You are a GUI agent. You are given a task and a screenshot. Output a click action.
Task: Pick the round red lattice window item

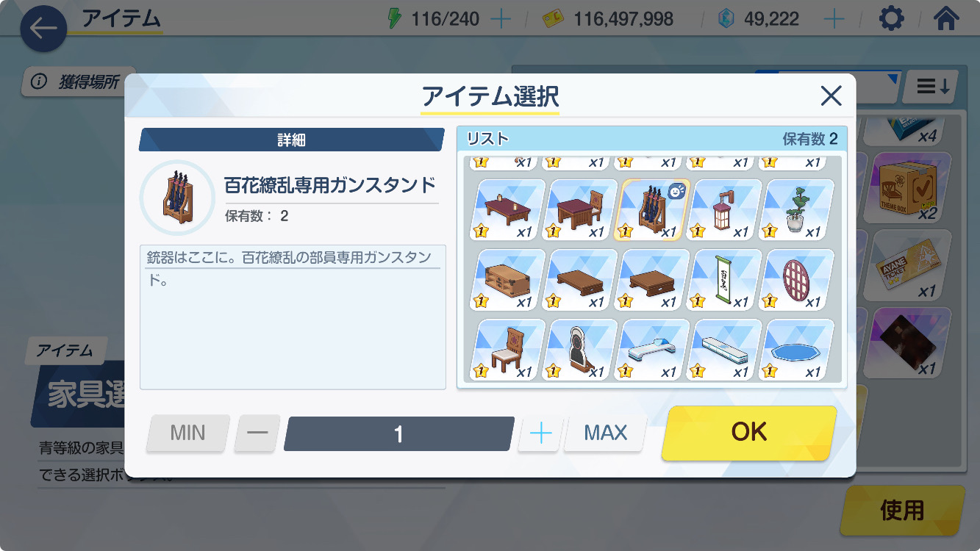pyautogui.click(x=798, y=279)
